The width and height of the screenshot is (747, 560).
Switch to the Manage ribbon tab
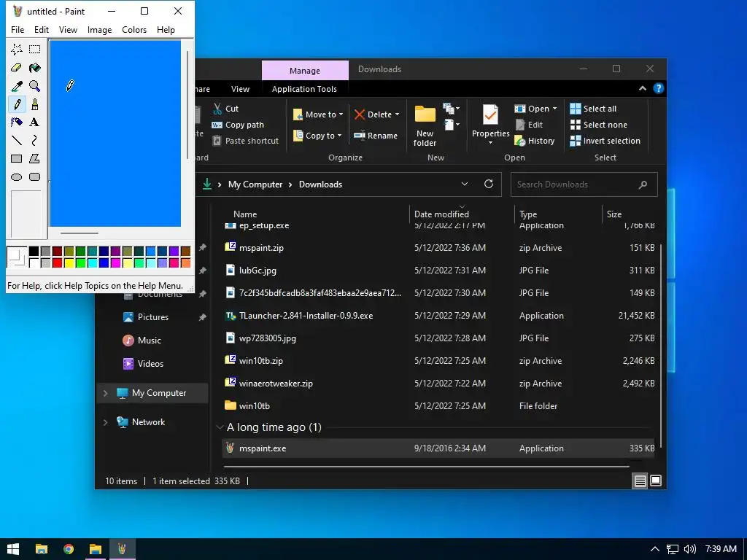[x=305, y=71]
